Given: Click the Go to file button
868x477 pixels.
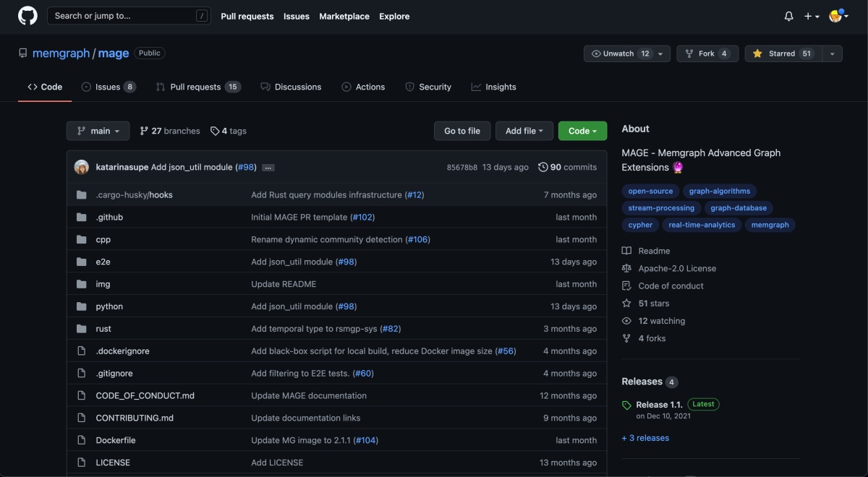Looking at the screenshot, I should [x=462, y=131].
